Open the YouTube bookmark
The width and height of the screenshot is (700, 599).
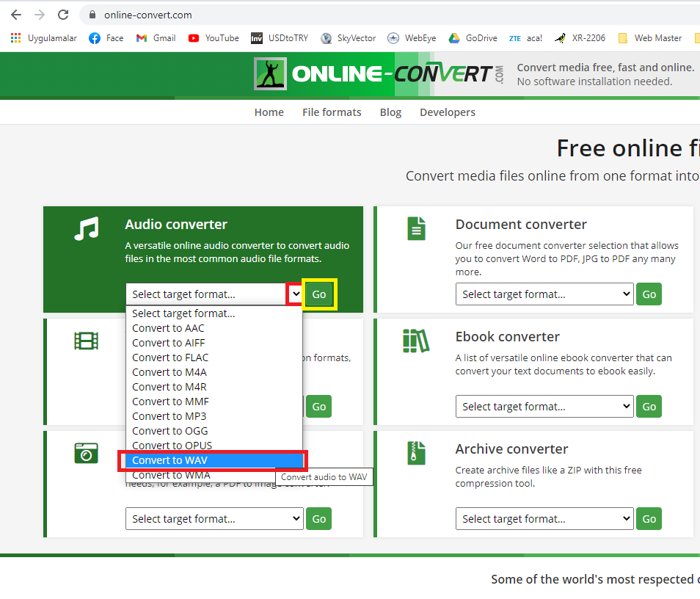214,38
